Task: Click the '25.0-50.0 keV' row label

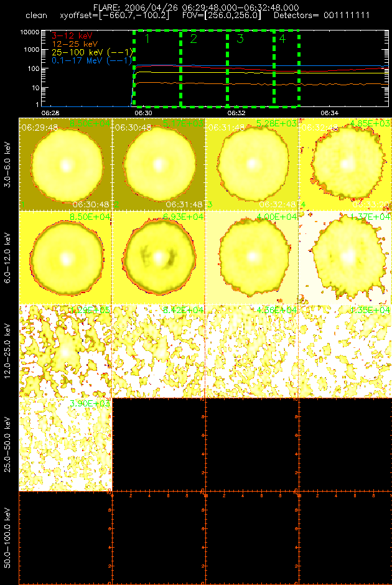Action: coord(9,444)
